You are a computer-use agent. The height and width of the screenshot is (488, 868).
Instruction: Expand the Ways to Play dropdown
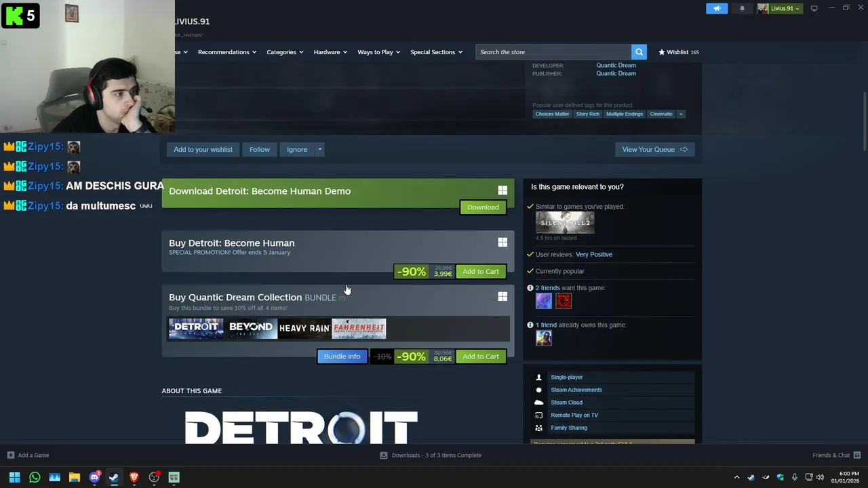(378, 52)
